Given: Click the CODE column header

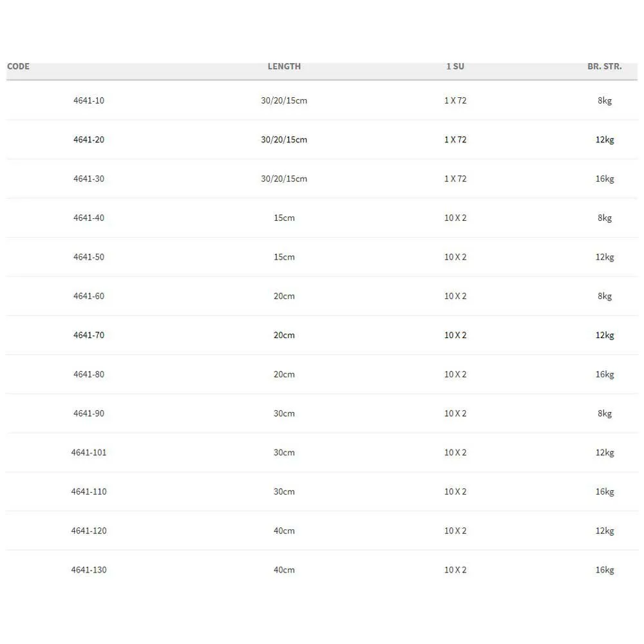Looking at the screenshot, I should pos(18,66).
